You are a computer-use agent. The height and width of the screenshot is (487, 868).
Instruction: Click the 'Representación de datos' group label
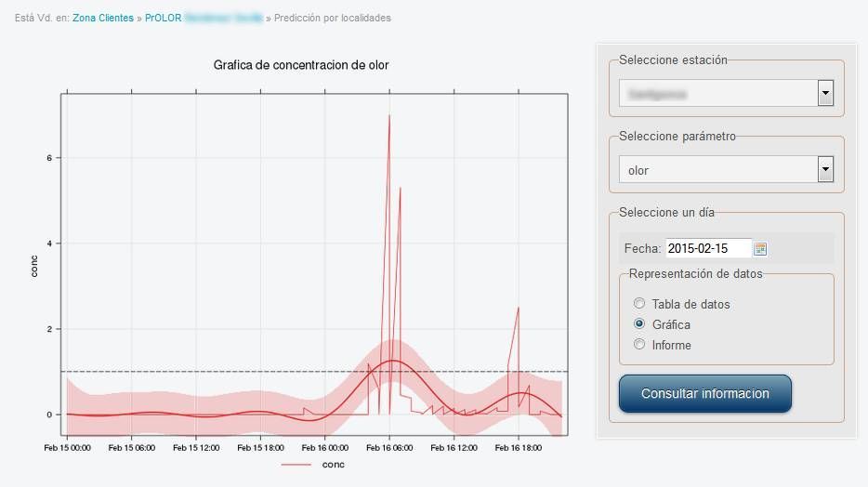click(695, 274)
